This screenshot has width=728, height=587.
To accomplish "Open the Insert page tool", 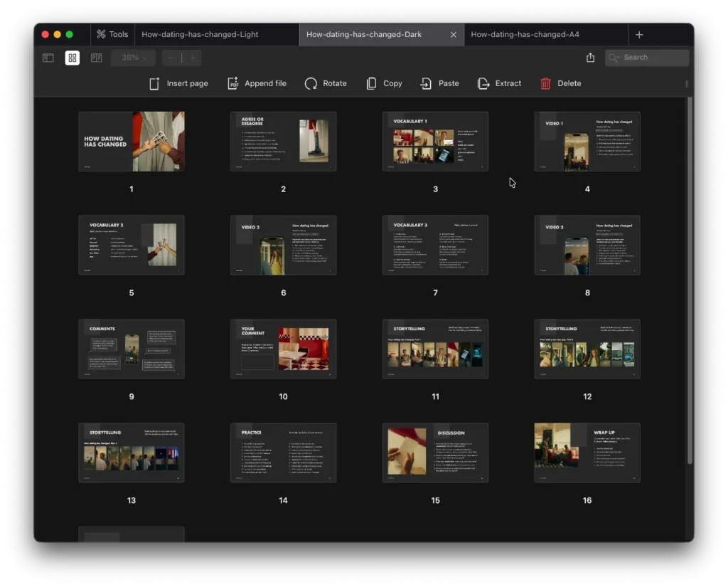I will click(178, 83).
